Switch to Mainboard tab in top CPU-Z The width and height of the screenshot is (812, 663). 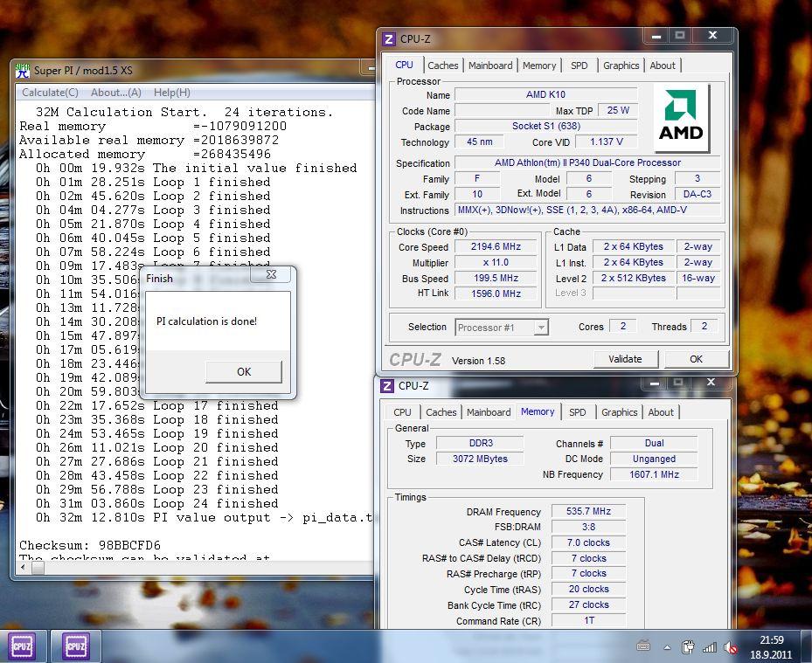pyautogui.click(x=490, y=66)
